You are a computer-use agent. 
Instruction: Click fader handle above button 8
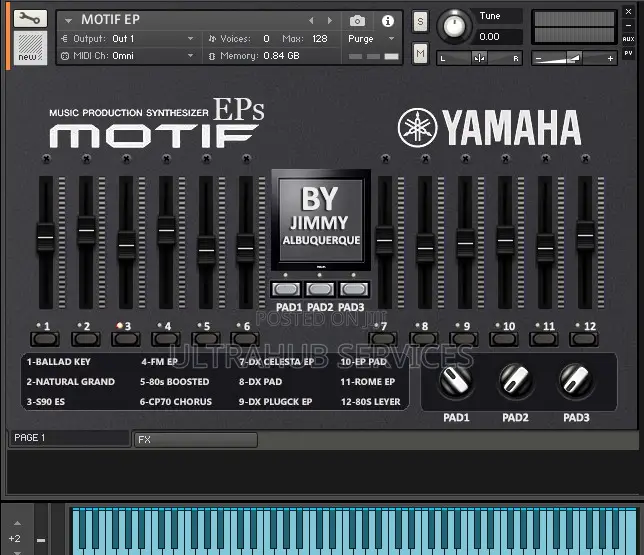[x=425, y=248]
